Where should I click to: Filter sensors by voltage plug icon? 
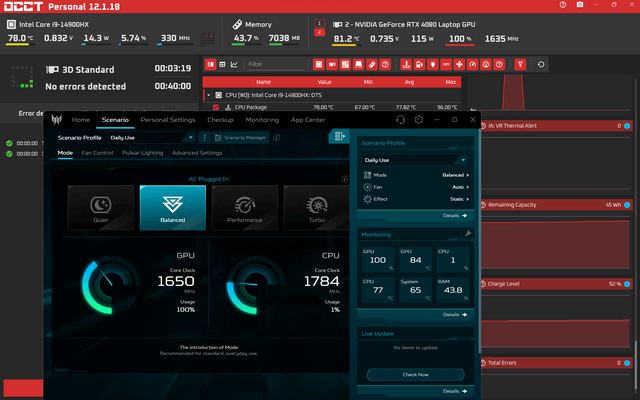433,64
